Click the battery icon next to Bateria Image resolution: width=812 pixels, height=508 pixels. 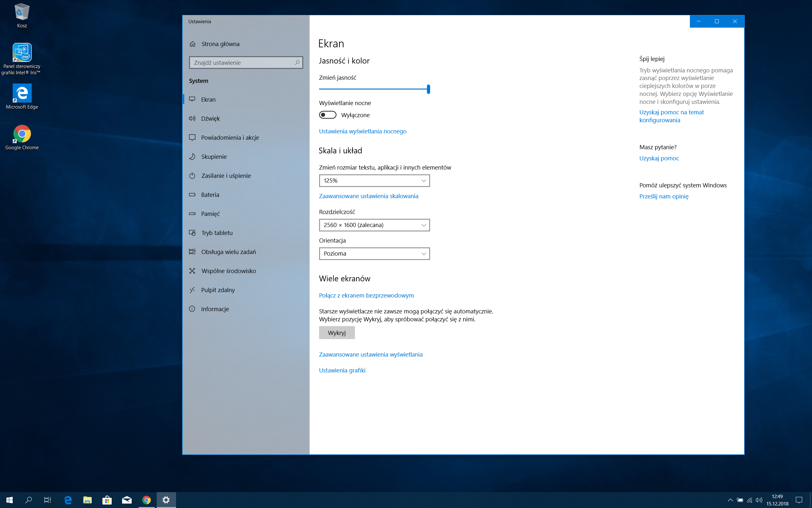tap(192, 195)
